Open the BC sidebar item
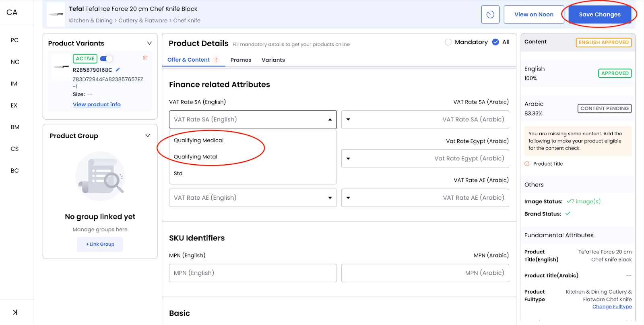Viewport: 644px width, 325px height. click(14, 171)
